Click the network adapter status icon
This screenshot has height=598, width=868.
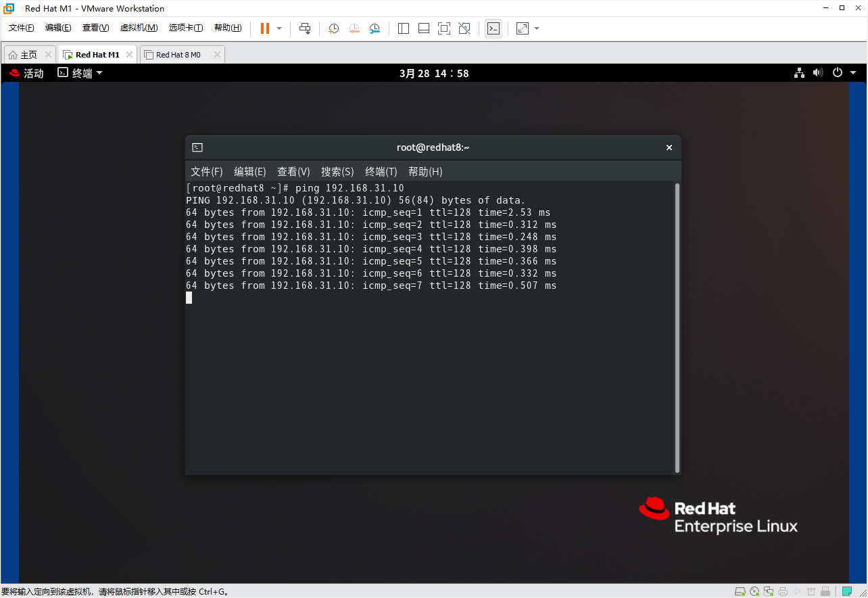(x=769, y=591)
